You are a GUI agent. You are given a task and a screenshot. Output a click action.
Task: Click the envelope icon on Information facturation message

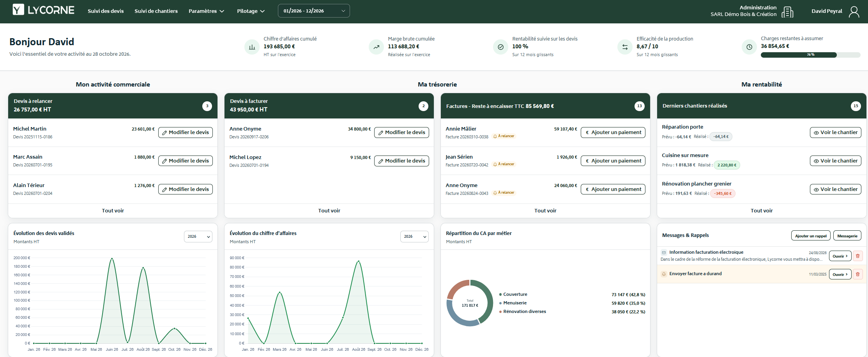pos(664,253)
